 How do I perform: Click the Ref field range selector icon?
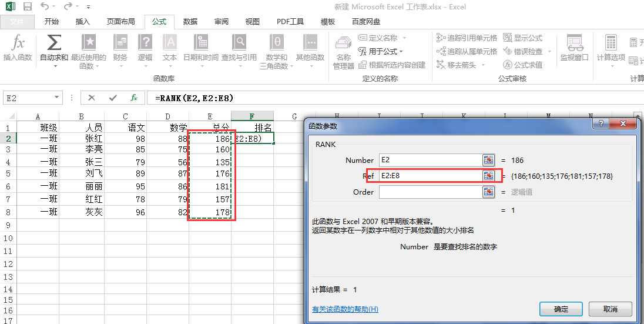pos(488,176)
